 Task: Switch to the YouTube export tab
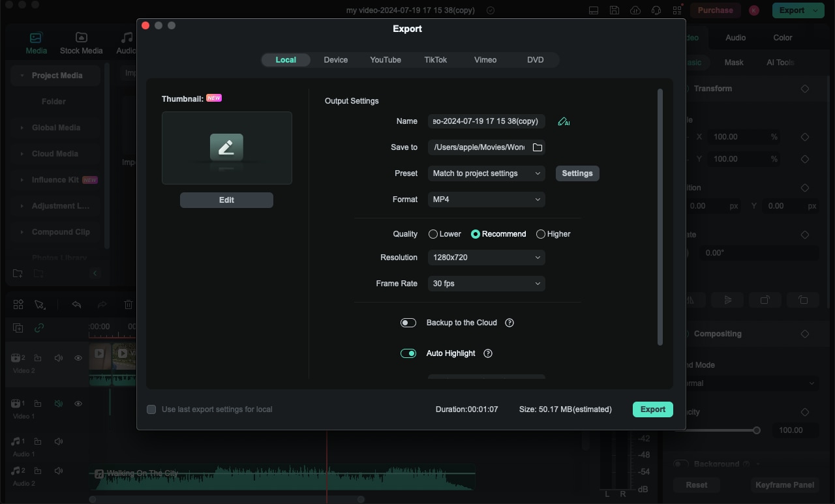pyautogui.click(x=386, y=60)
